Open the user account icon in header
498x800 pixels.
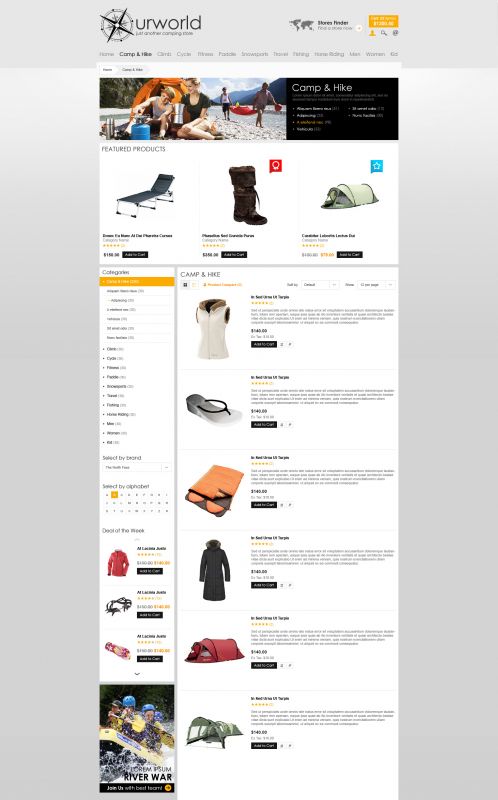372,33
